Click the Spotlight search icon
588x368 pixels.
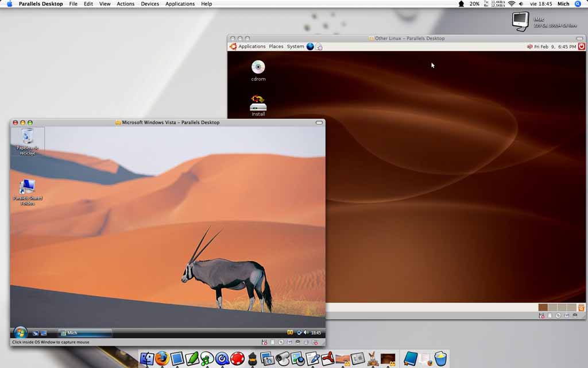578,4
